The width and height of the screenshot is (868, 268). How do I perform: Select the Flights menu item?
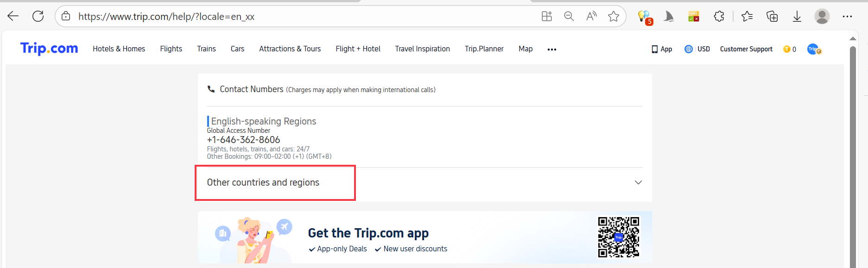pos(171,49)
